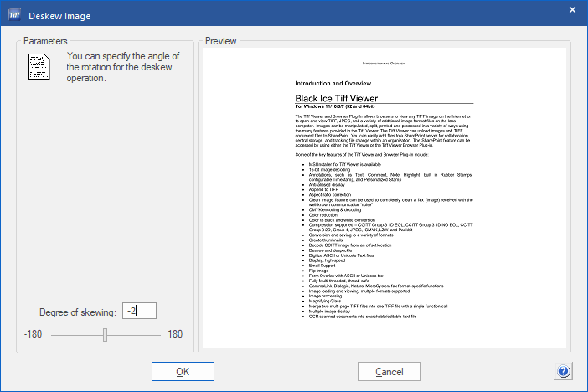
Task: Click the Parameters group header
Action: point(46,40)
